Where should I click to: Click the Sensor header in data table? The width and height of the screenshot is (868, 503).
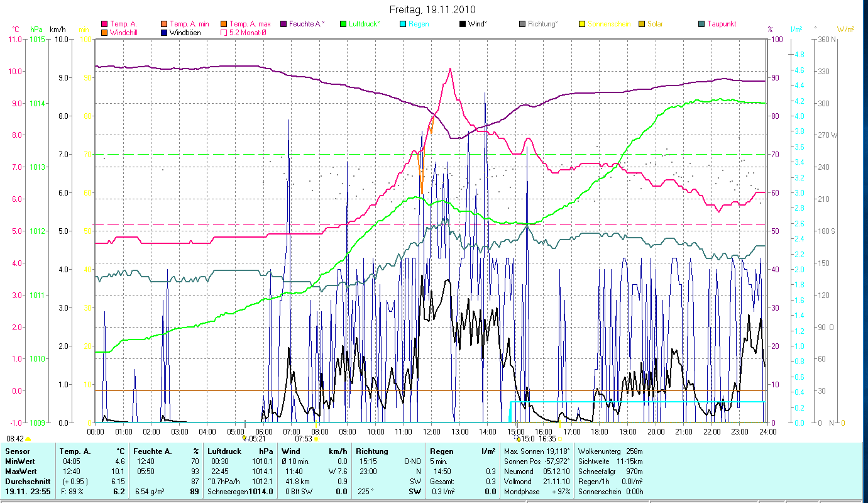(18, 451)
